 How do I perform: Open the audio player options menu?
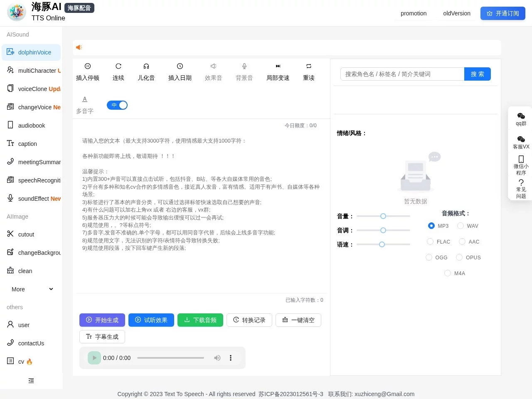pos(231,358)
